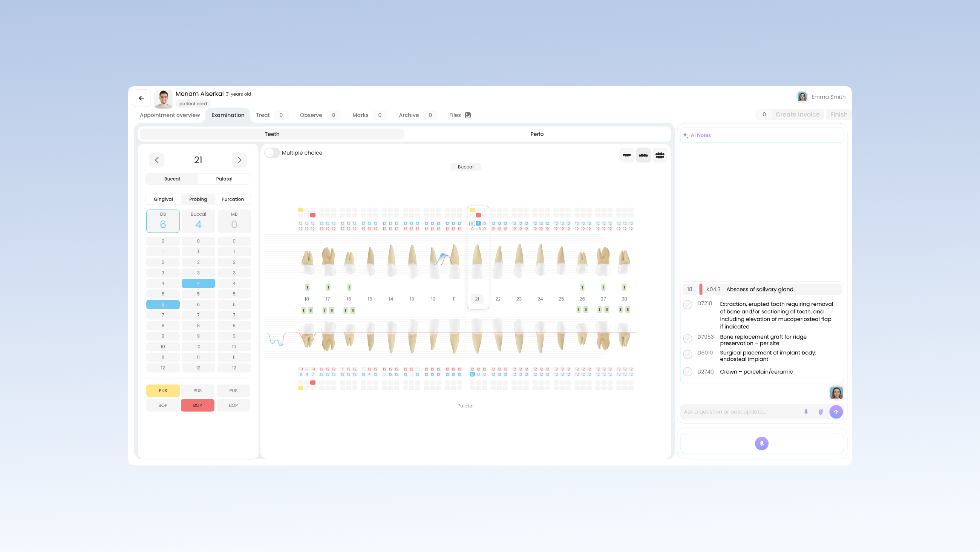Image resolution: width=980 pixels, height=552 pixels.
Task: Check the D2740 Crown procedure circle
Action: [688, 372]
